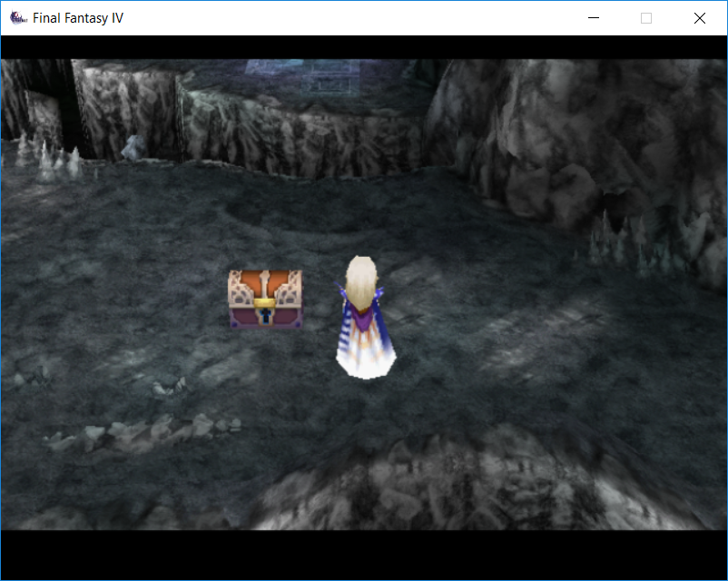This screenshot has height=581, width=728.
Task: Close the Final Fantasy IV window
Action: point(700,18)
